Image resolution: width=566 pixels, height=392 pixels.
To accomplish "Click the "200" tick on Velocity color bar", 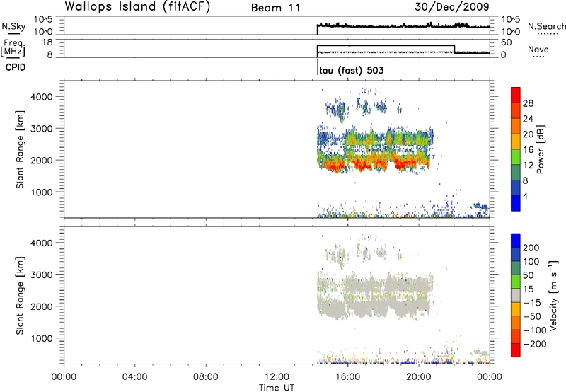I will [531, 248].
